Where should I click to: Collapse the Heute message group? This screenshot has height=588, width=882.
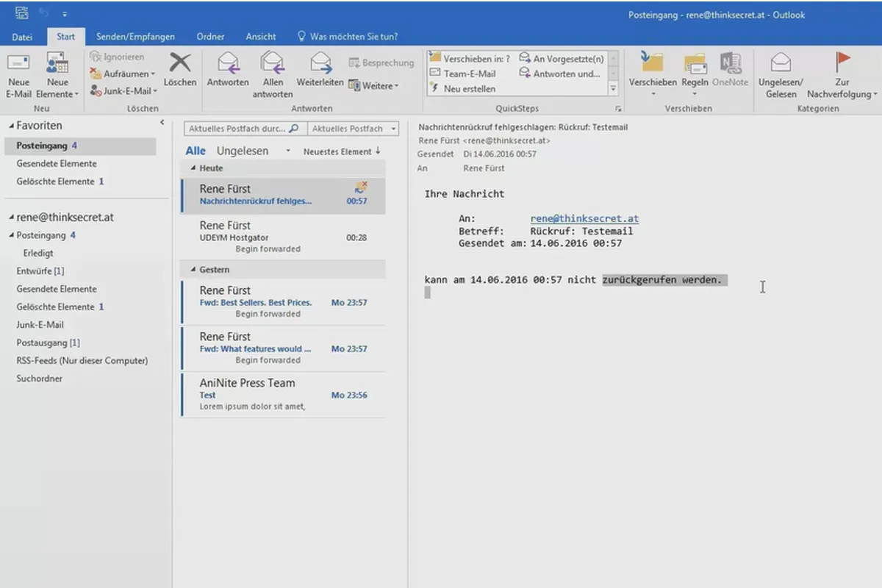click(x=193, y=168)
